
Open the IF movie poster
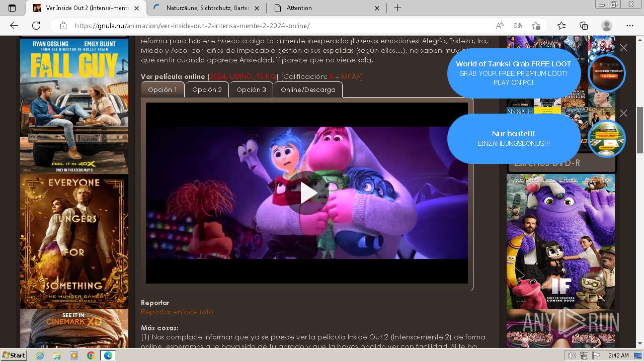pyautogui.click(x=560, y=242)
